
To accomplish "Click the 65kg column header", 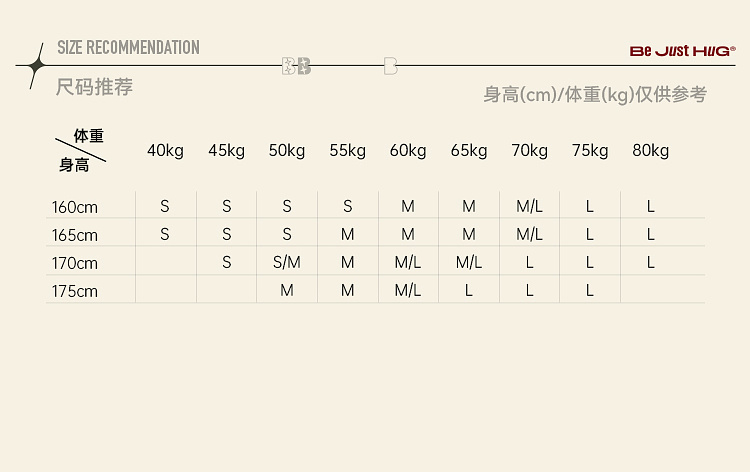I will (469, 150).
